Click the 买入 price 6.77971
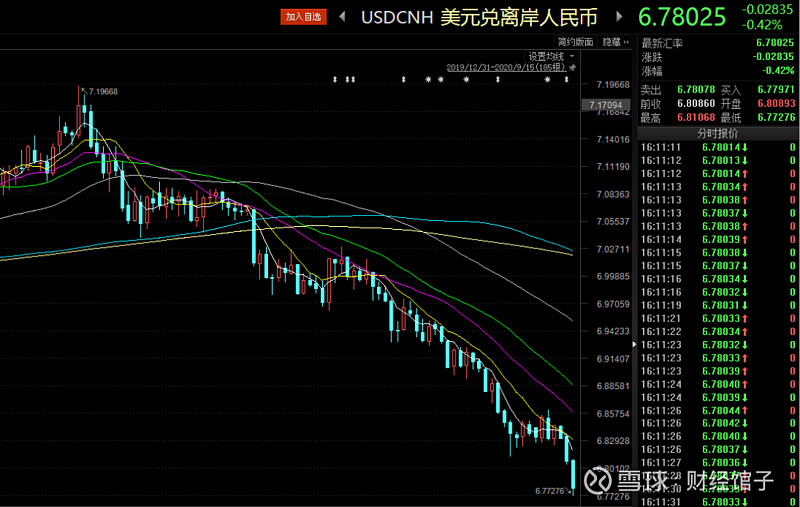Viewport: 800px width, 507px height. (x=776, y=90)
